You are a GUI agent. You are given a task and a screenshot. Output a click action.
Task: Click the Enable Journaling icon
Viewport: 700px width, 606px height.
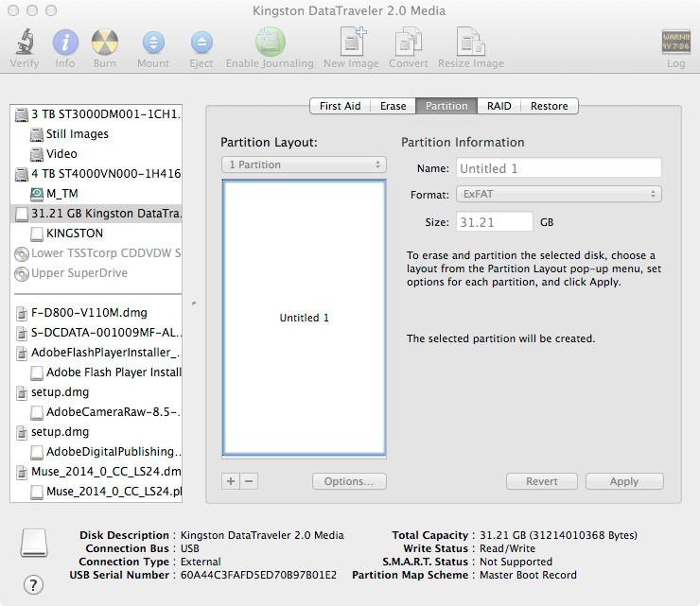click(x=271, y=42)
